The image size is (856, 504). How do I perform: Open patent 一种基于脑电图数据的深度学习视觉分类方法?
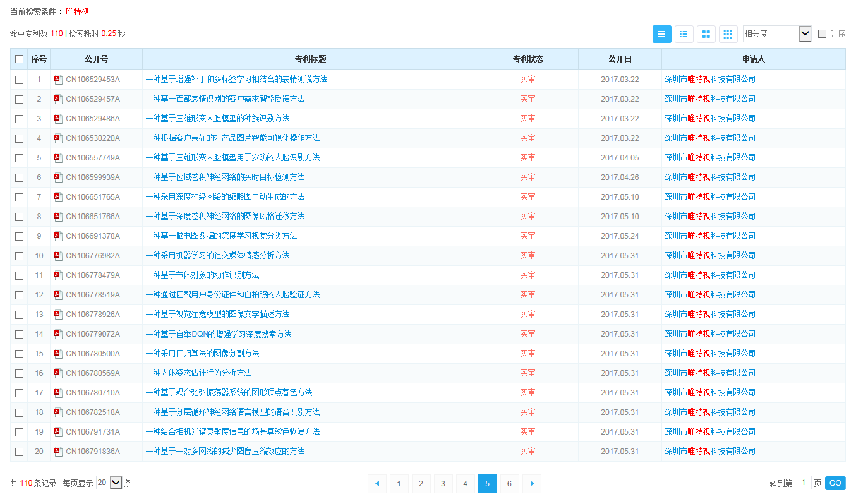[x=222, y=236]
